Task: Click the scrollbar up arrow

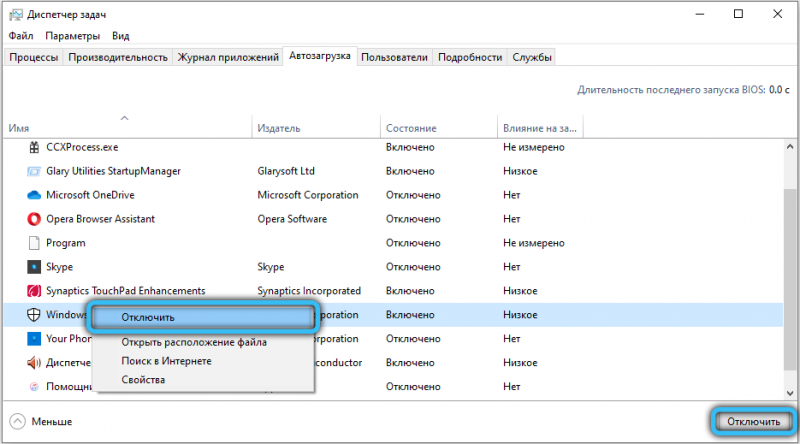Action: 790,147
